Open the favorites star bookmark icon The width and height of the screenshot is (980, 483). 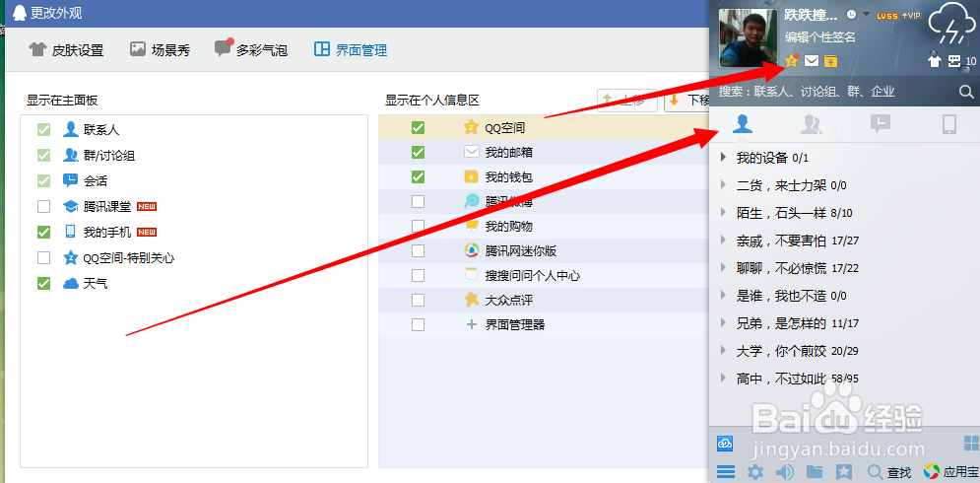tap(844, 472)
